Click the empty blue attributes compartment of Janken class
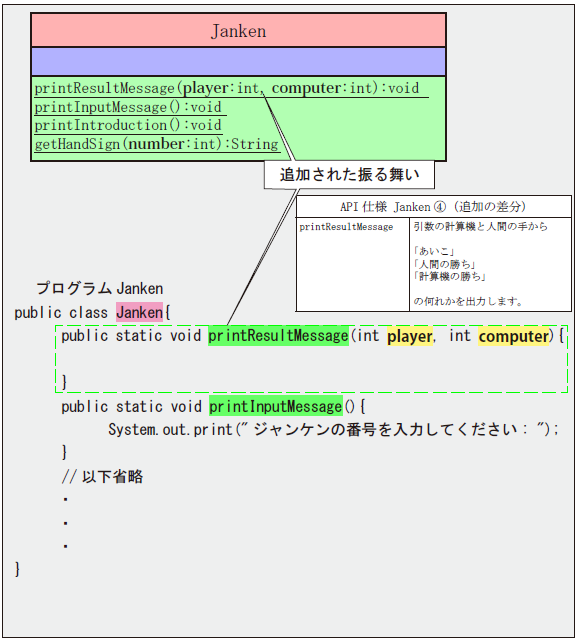 [x=238, y=62]
